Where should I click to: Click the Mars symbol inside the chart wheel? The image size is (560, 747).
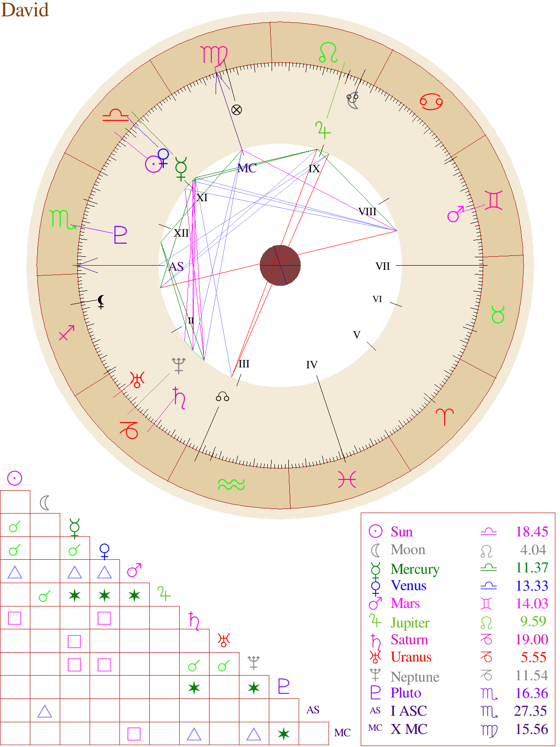[x=456, y=214]
